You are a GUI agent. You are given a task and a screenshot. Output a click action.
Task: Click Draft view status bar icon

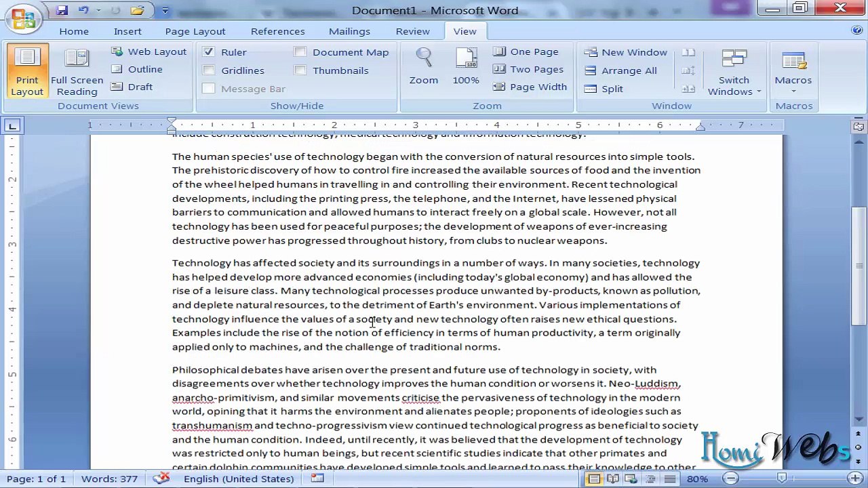click(x=669, y=479)
